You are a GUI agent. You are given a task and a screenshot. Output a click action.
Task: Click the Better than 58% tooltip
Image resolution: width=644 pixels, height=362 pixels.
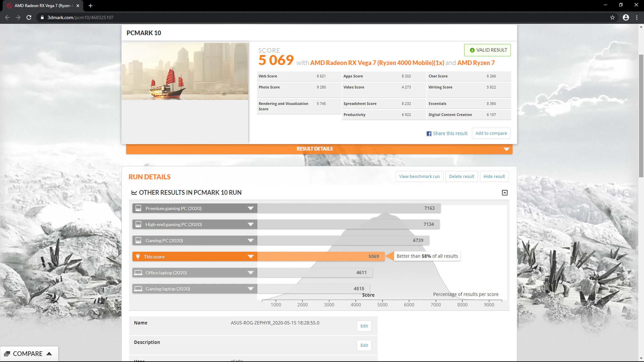pyautogui.click(x=427, y=256)
